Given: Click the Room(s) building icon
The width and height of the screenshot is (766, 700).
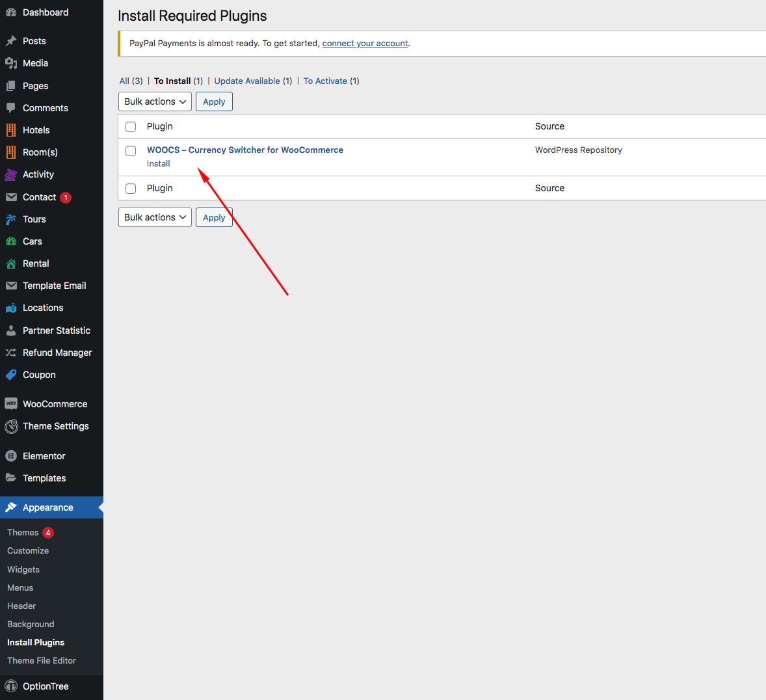Looking at the screenshot, I should click(x=11, y=152).
